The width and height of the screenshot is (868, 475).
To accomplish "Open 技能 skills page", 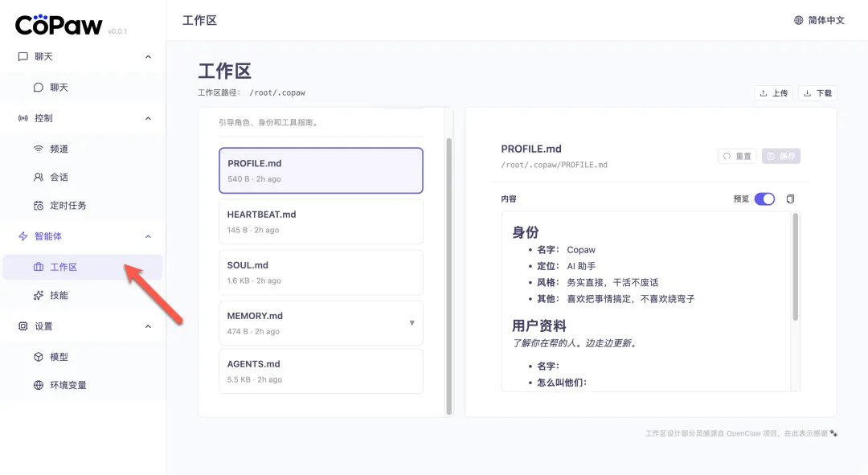I will point(59,295).
